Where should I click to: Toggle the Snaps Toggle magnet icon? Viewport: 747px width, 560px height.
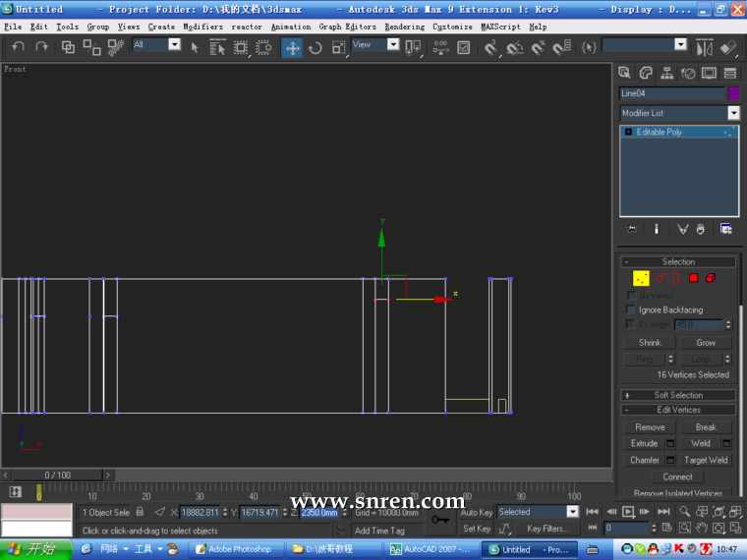coord(490,47)
